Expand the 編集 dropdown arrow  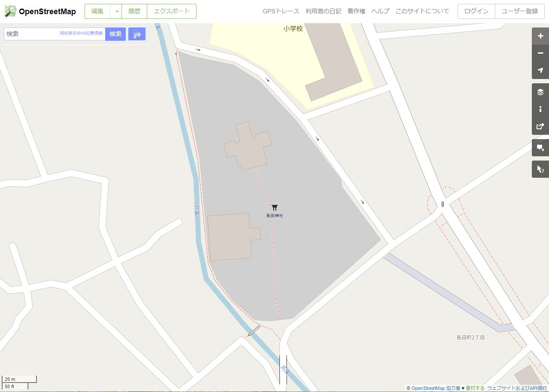pyautogui.click(x=116, y=12)
